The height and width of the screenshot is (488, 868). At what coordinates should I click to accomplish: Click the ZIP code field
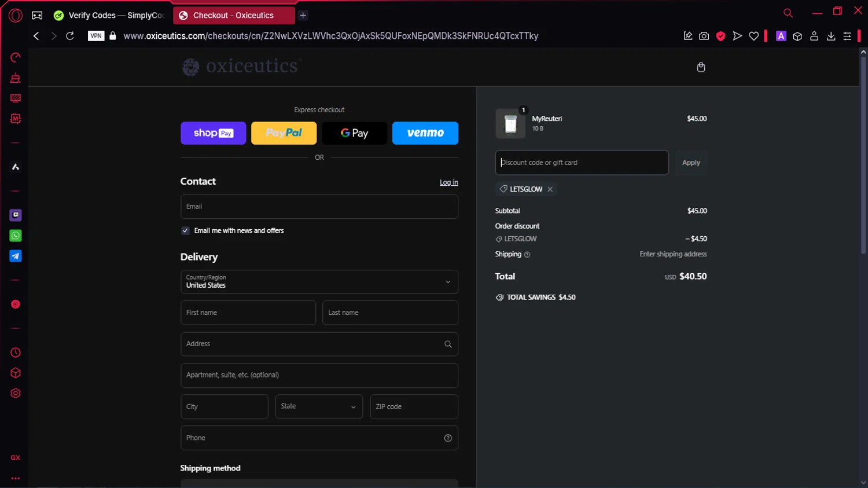pos(414,406)
